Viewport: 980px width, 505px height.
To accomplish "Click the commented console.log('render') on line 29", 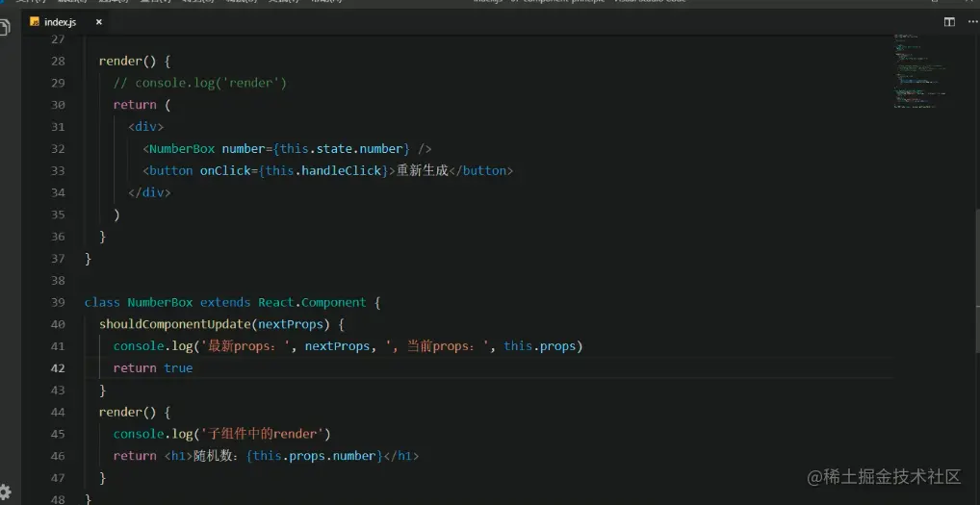I will click(200, 83).
